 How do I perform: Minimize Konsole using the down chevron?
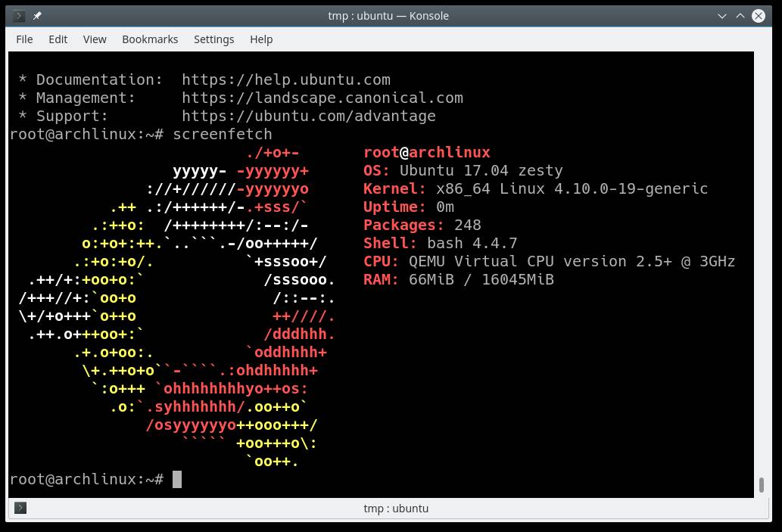pos(721,16)
